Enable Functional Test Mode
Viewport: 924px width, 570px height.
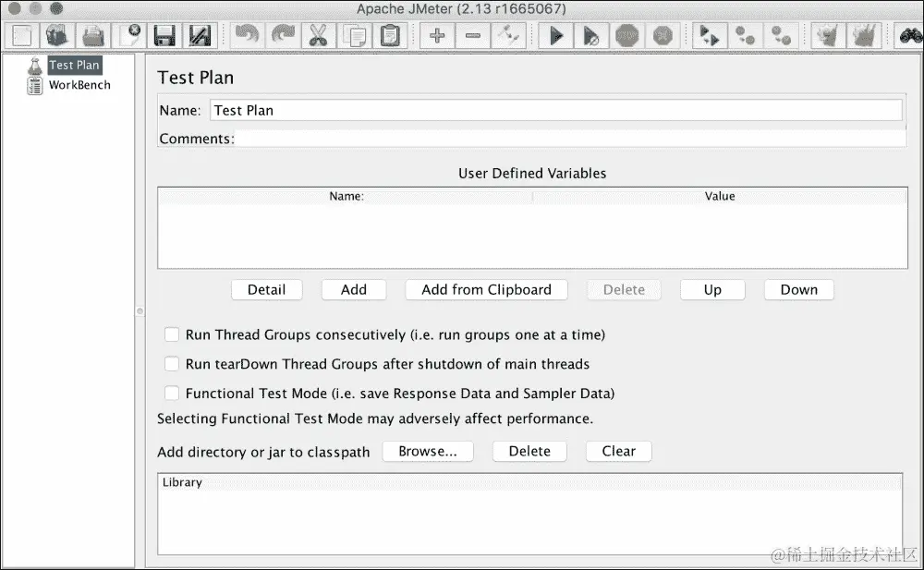(172, 394)
